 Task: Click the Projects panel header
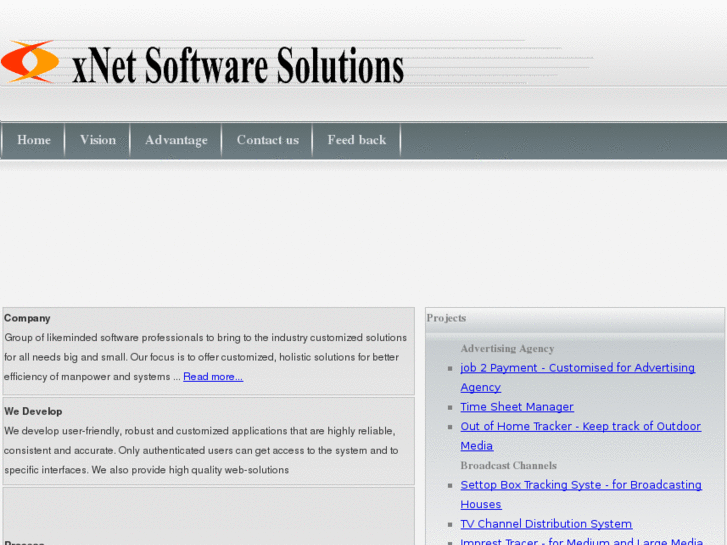pyautogui.click(x=447, y=318)
